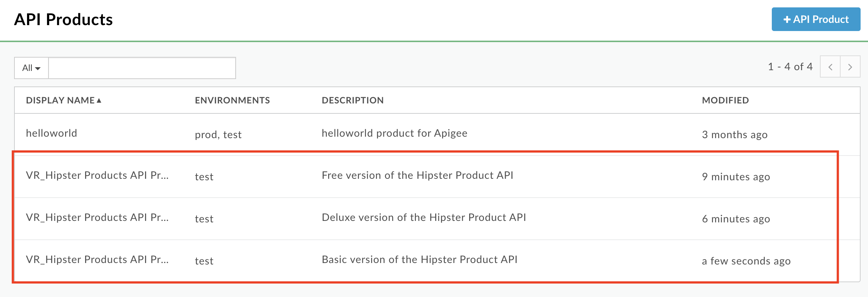868x297 pixels.
Task: Click the Environments column header
Action: pyautogui.click(x=232, y=100)
